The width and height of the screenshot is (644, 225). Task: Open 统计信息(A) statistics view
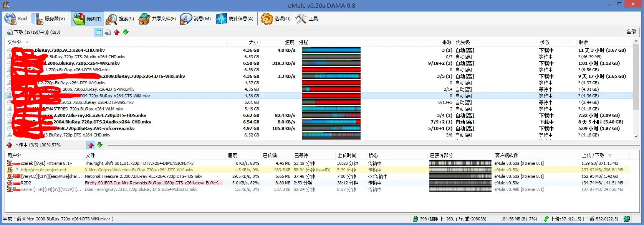click(235, 18)
